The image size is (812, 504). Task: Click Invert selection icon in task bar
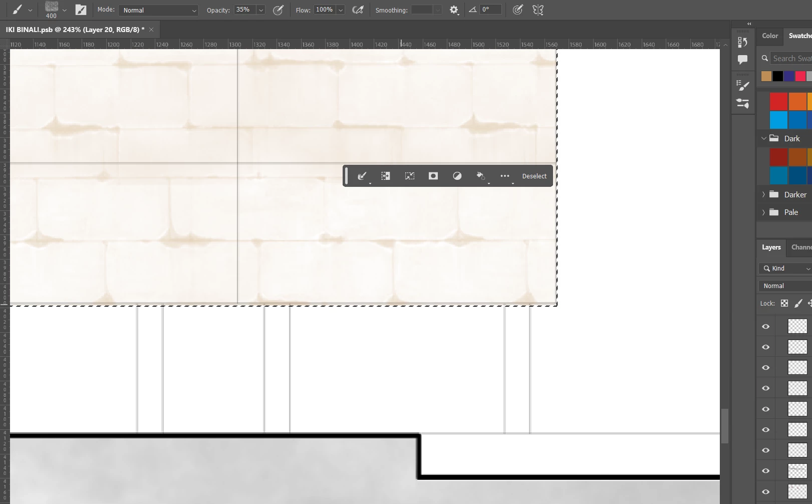pyautogui.click(x=410, y=176)
